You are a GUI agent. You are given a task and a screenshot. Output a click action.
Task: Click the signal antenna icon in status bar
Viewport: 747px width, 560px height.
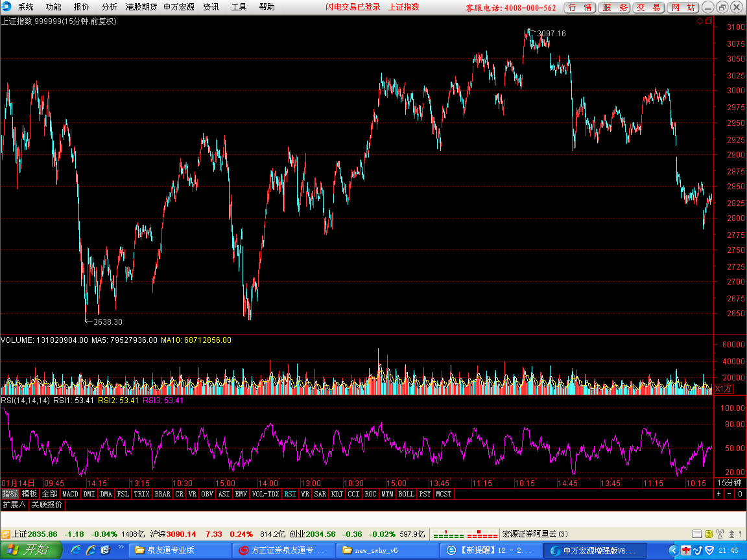tap(720, 534)
